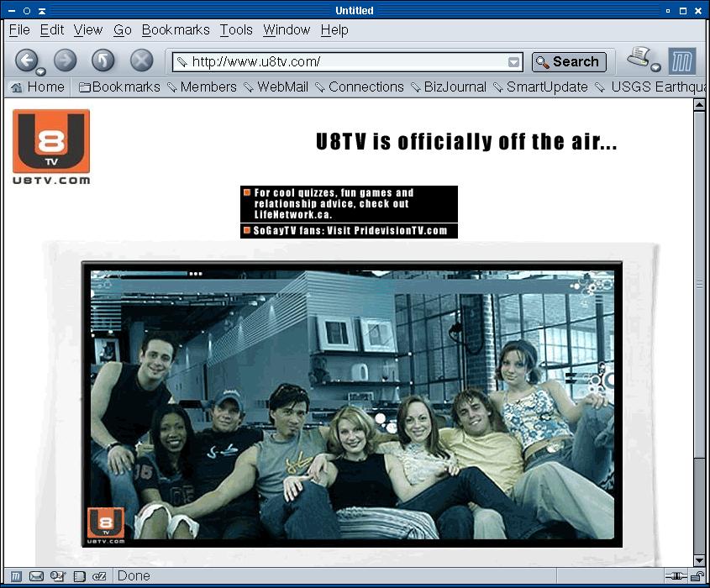
Task: Open the Bookmarks menu in the menu bar
Action: point(176,30)
